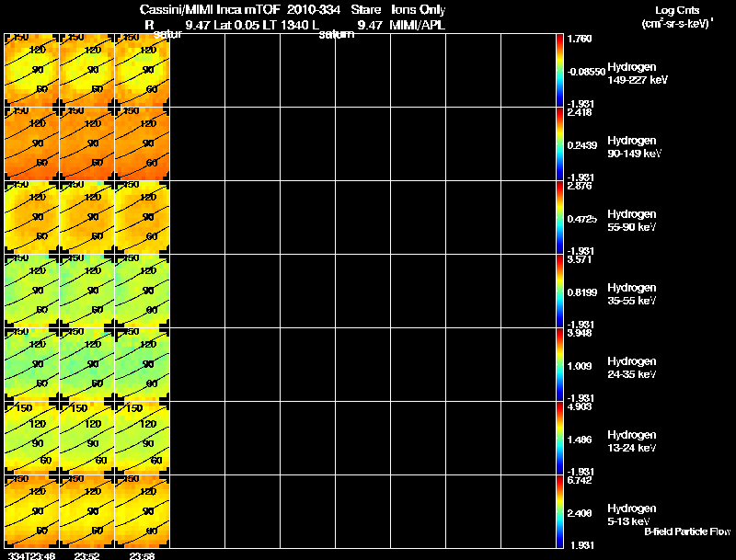Click the '23:52' time label
This screenshot has width=736, height=560.
86,555
